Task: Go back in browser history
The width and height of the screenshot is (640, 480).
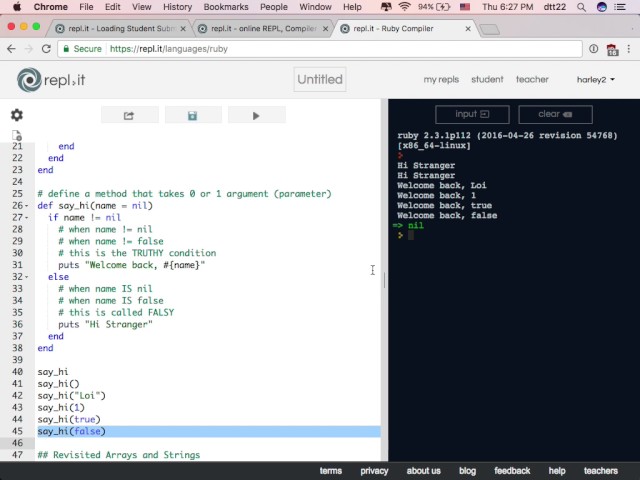Action: point(11,49)
